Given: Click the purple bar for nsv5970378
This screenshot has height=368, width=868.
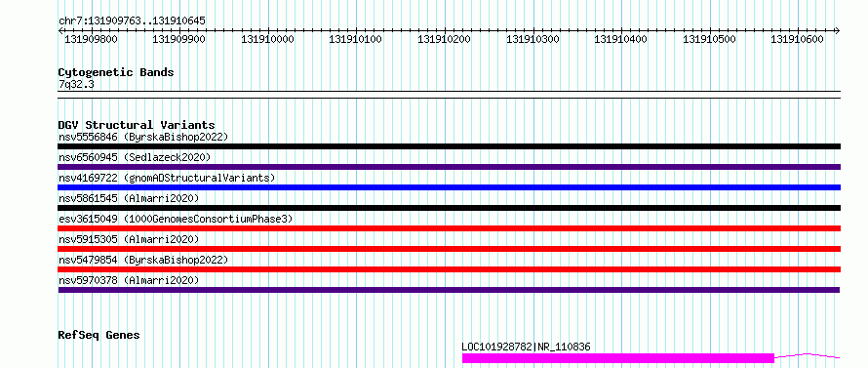Looking at the screenshot, I should click(449, 290).
